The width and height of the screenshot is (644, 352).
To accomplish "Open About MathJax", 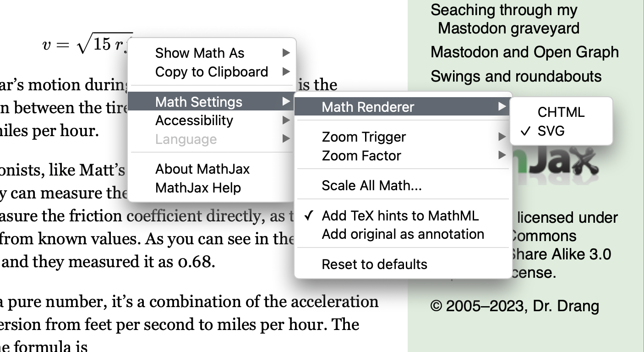I will click(202, 169).
